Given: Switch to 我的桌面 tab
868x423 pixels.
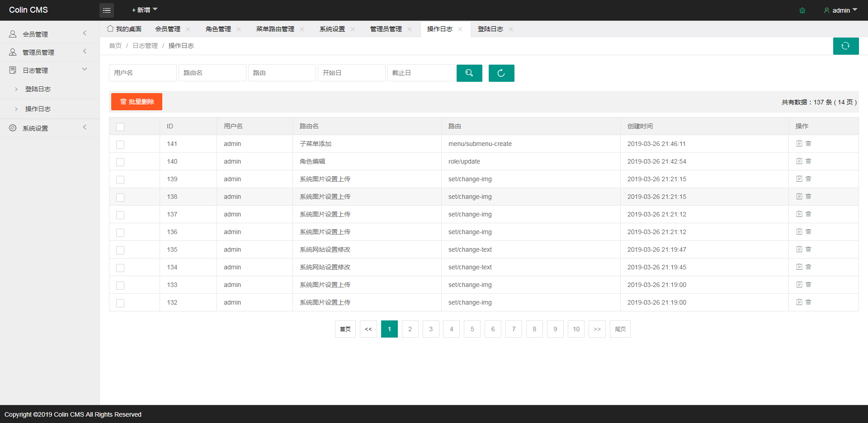Looking at the screenshot, I should tap(124, 29).
